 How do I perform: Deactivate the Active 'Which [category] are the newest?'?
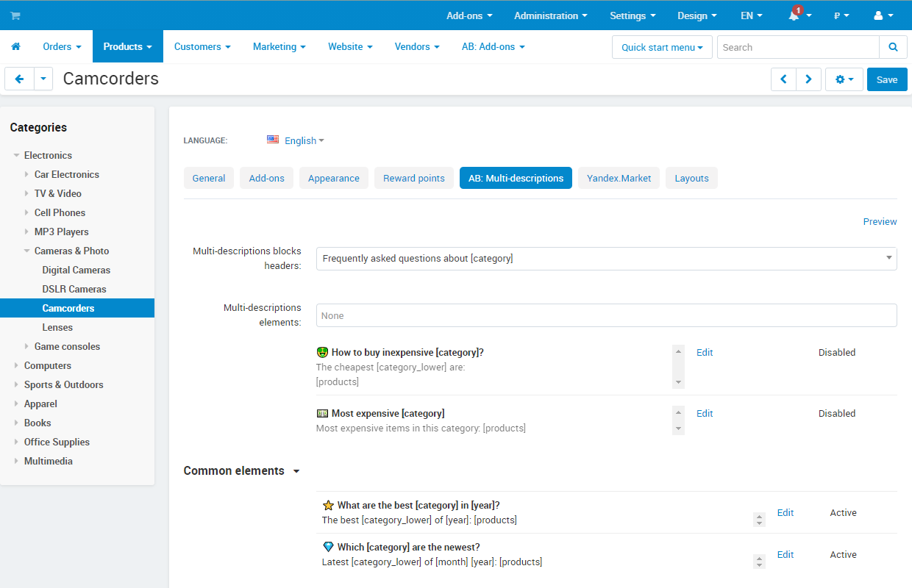point(843,554)
